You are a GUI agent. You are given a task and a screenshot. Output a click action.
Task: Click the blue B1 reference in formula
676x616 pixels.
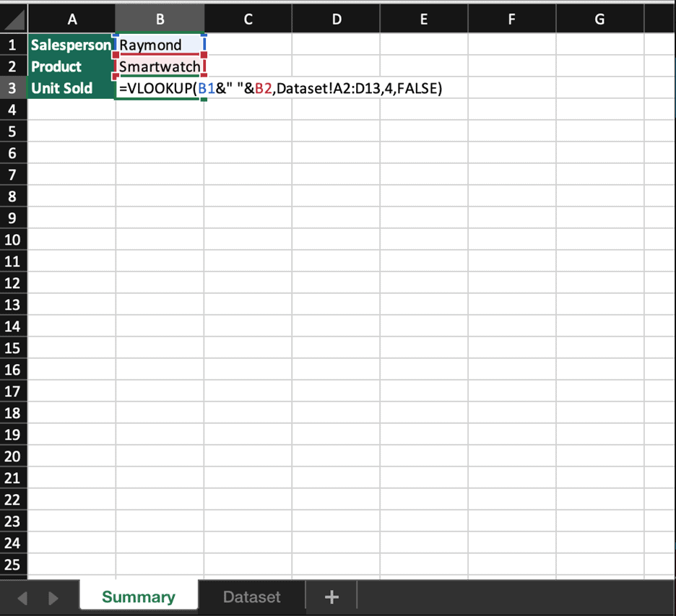coord(207,88)
